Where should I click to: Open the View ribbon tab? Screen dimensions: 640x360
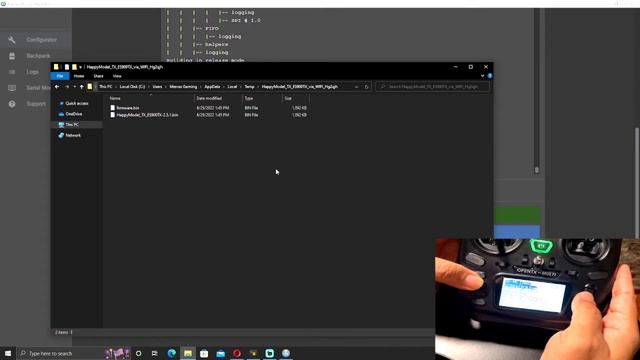(117, 76)
